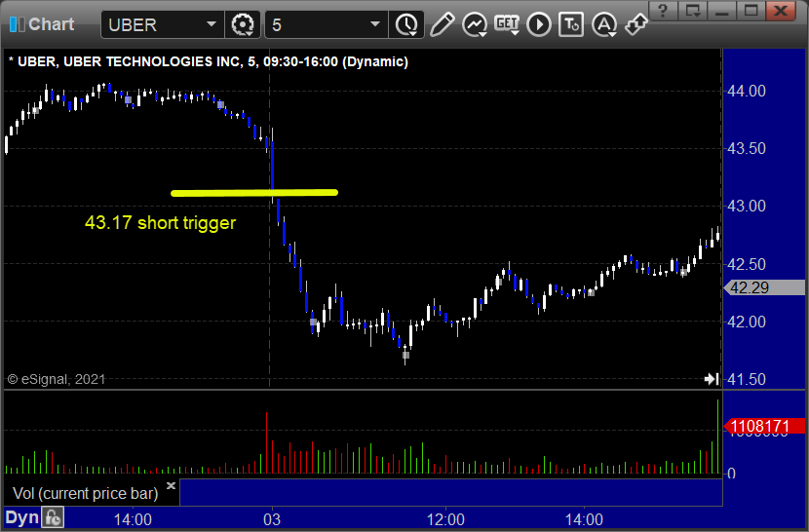Click the 03 date axis label
This screenshot has height=532, width=809.
[x=272, y=519]
